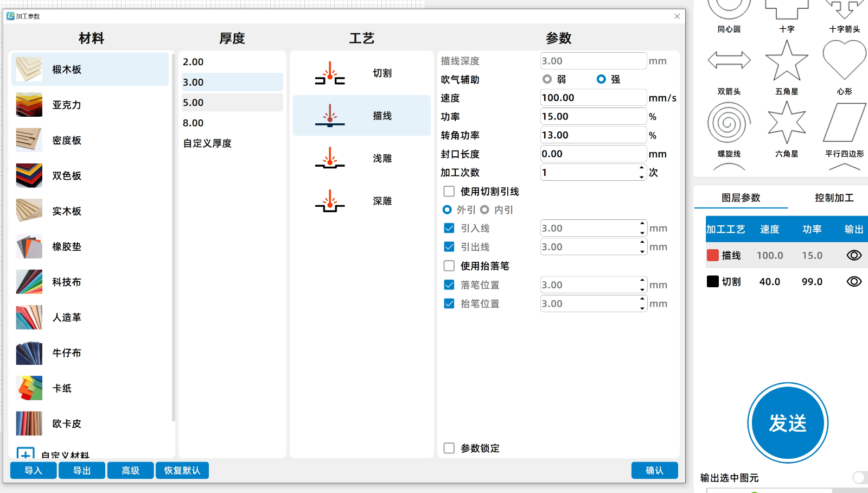Insert the 五角星 five-point star shape
This screenshot has width=868, height=493.
[x=787, y=61]
